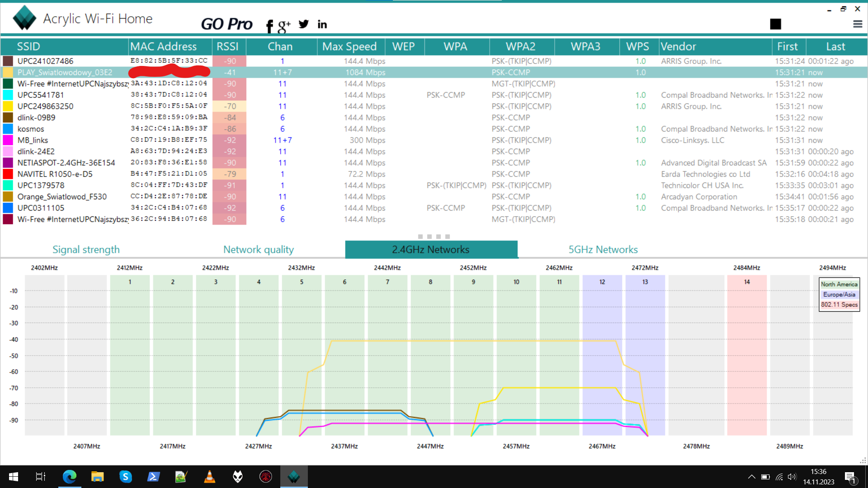Open the Windows Start menu

14,477
